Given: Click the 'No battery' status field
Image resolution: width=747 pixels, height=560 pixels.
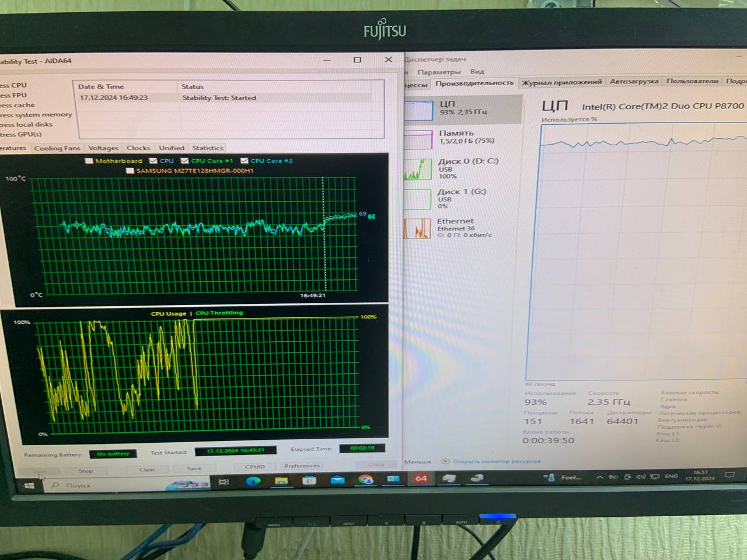Looking at the screenshot, I should (113, 453).
